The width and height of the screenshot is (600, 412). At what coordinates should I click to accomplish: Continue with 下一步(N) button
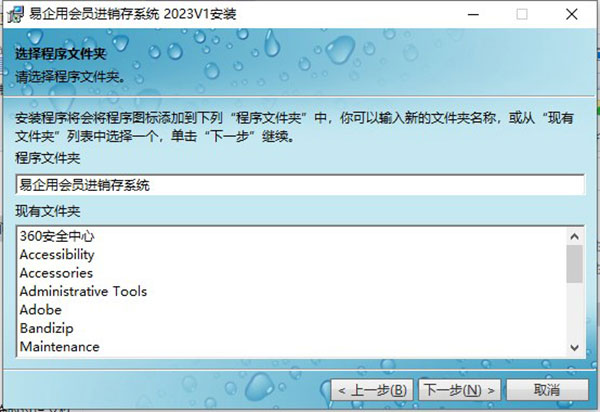tap(459, 390)
